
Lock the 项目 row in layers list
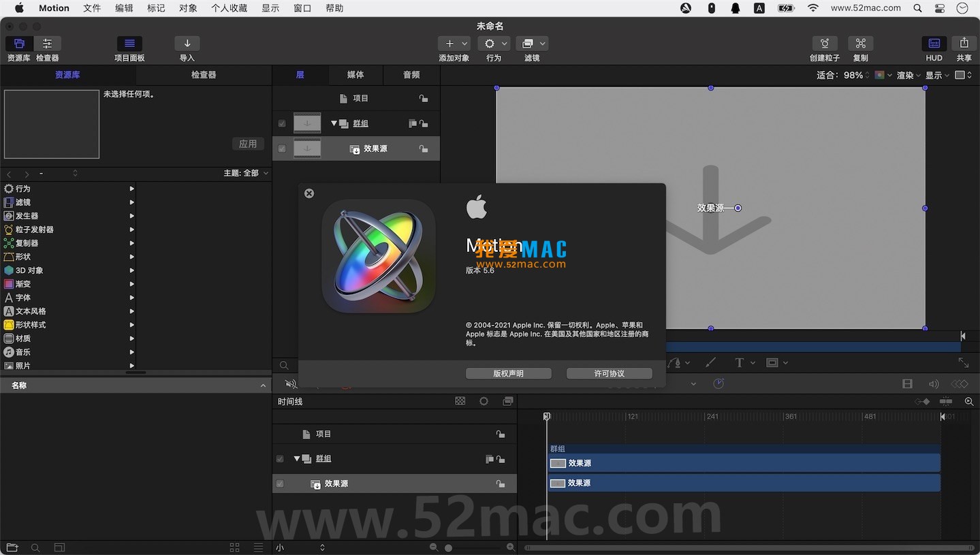[424, 98]
